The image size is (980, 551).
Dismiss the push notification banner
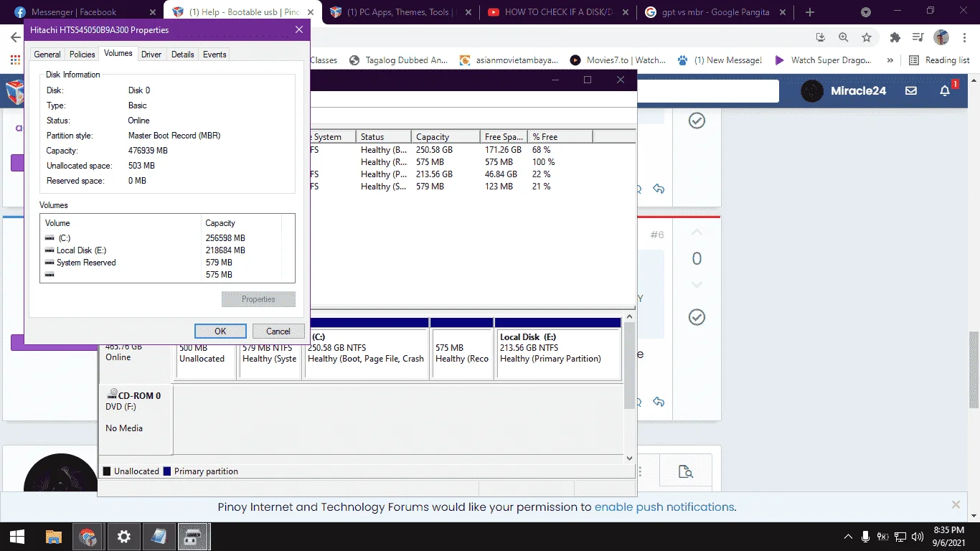[x=956, y=505]
